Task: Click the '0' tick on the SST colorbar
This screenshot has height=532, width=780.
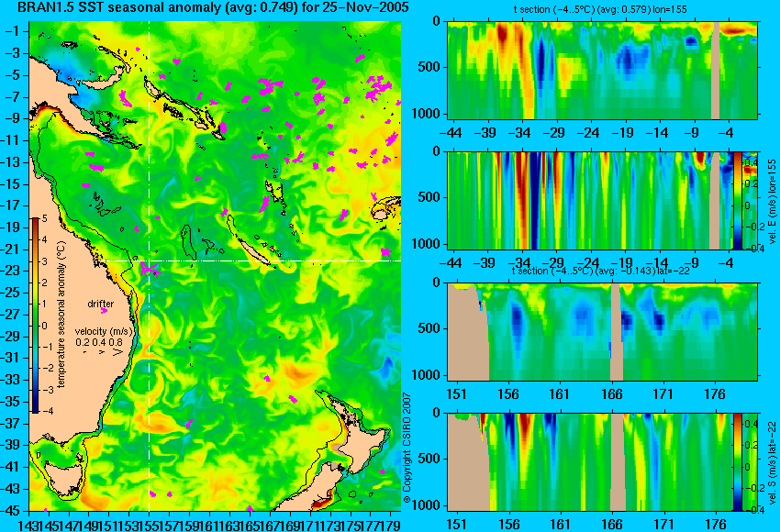Action: (x=45, y=326)
